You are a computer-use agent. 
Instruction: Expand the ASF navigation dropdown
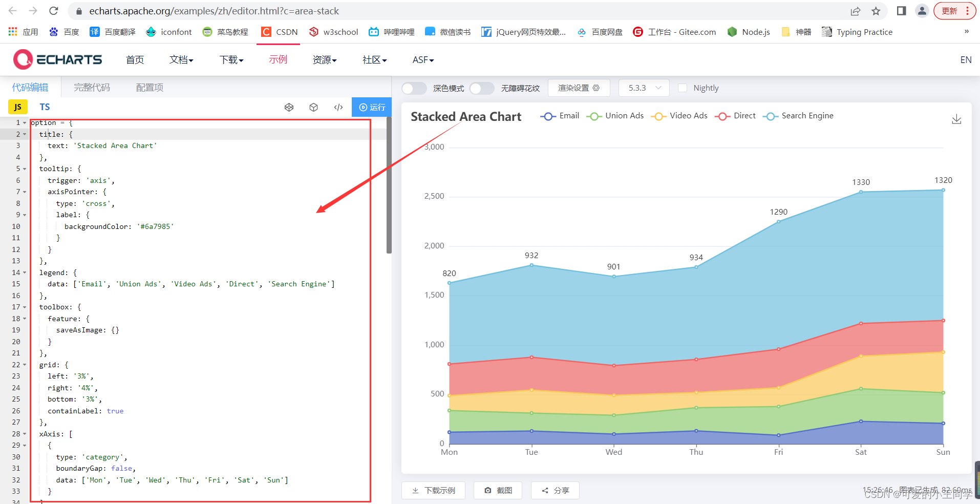pos(422,59)
